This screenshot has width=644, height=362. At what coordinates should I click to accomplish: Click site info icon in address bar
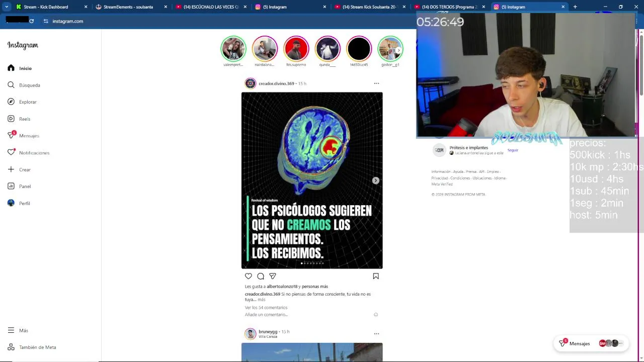click(46, 21)
